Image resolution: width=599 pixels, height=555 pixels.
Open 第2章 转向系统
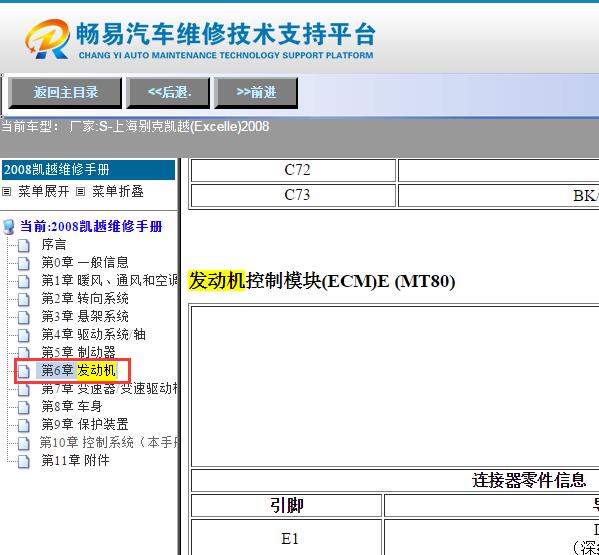pos(85,298)
